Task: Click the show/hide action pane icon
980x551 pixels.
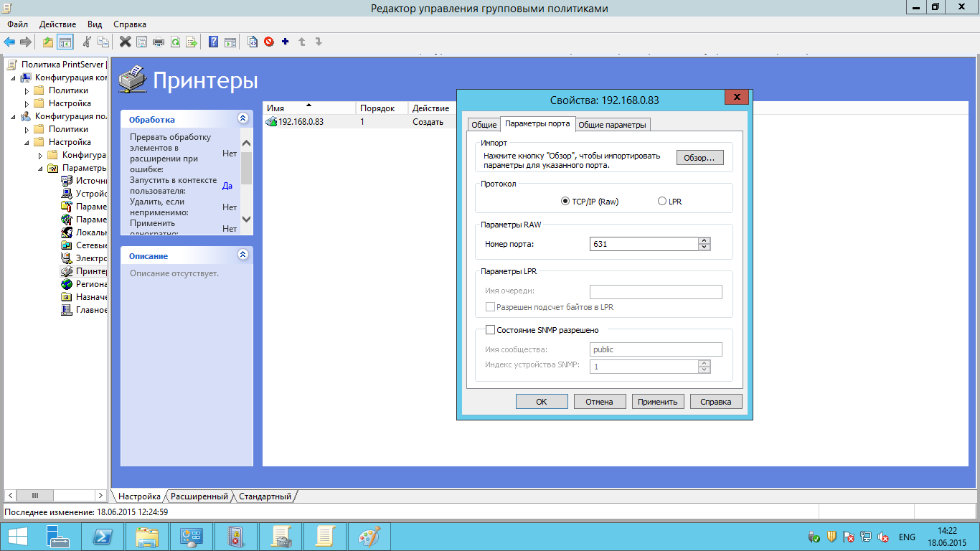Action: pyautogui.click(x=230, y=42)
